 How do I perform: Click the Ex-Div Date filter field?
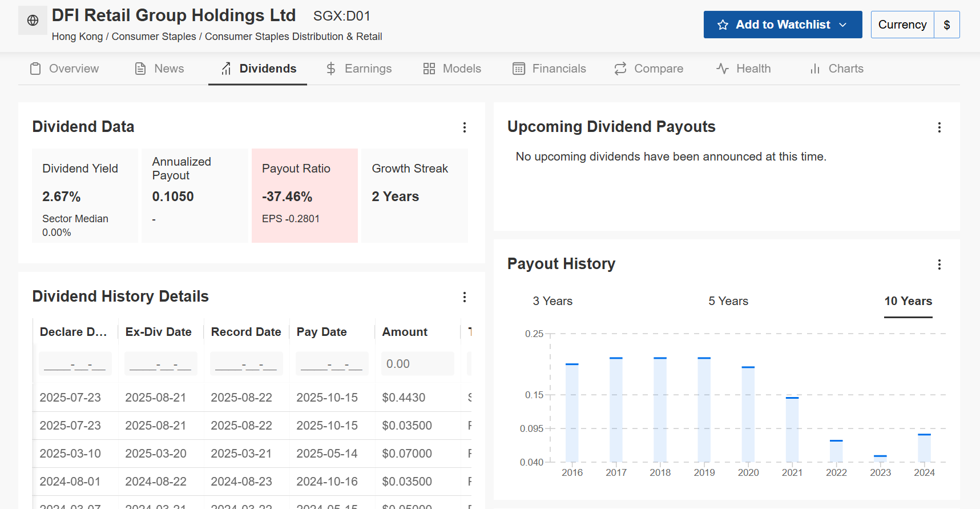(x=161, y=363)
